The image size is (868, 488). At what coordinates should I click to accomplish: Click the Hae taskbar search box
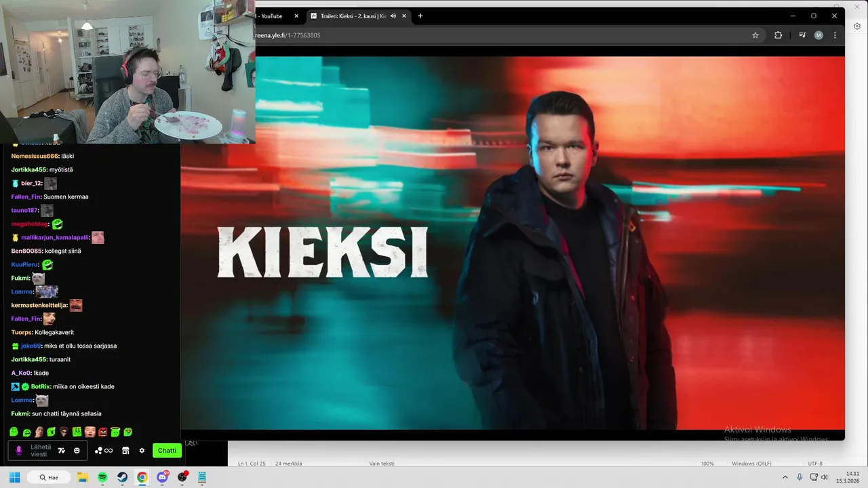click(49, 477)
